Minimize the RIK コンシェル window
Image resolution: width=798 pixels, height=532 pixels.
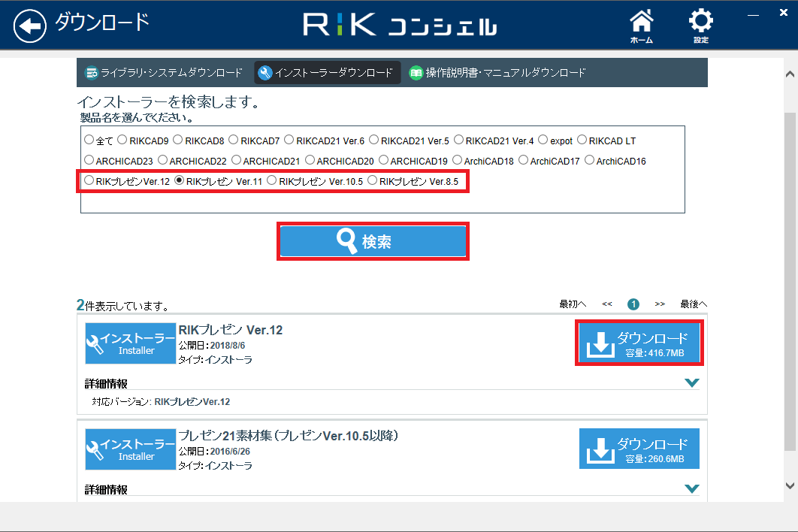coord(753,15)
